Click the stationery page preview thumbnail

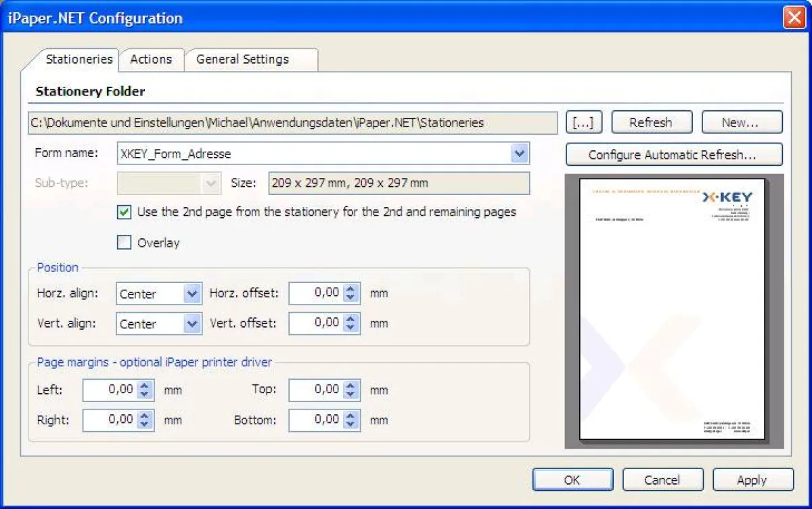[x=673, y=309]
